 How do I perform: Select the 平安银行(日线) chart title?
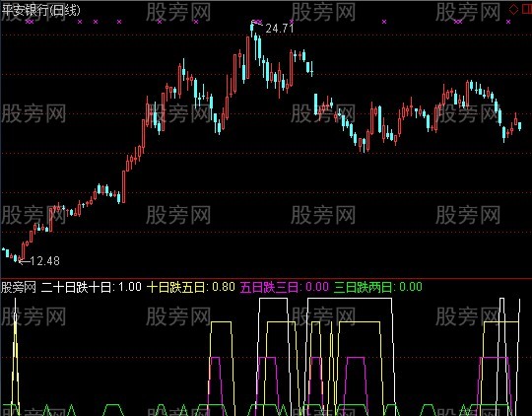click(x=40, y=10)
